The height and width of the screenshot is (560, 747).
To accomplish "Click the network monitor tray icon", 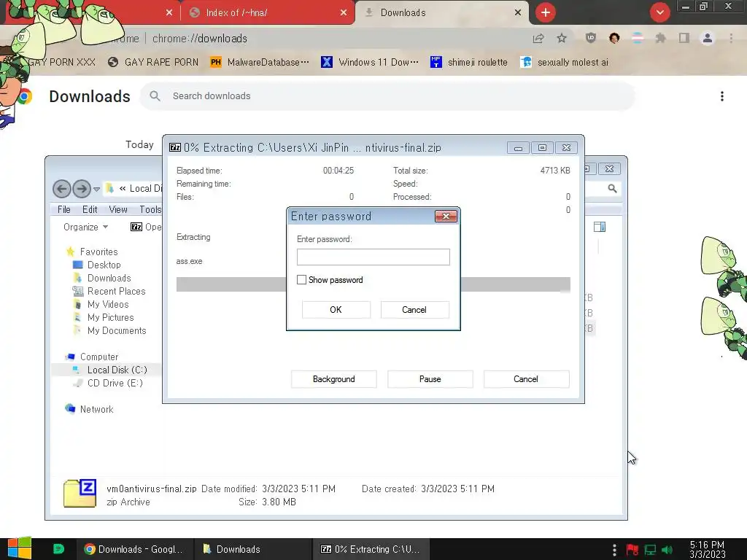I will pos(650,550).
